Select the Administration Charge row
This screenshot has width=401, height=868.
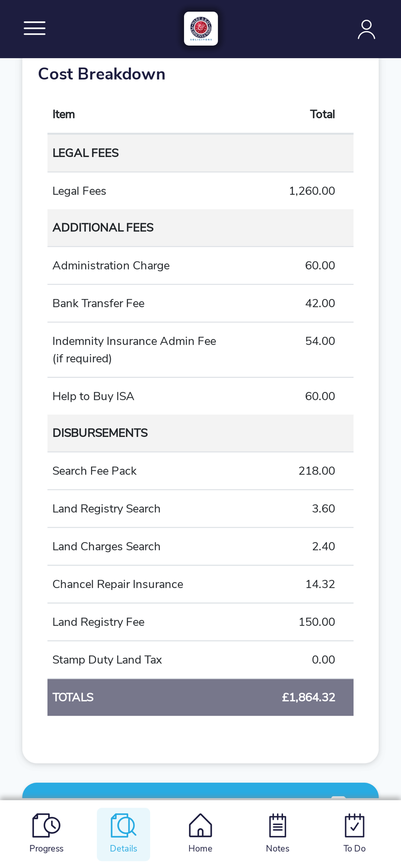tap(200, 266)
